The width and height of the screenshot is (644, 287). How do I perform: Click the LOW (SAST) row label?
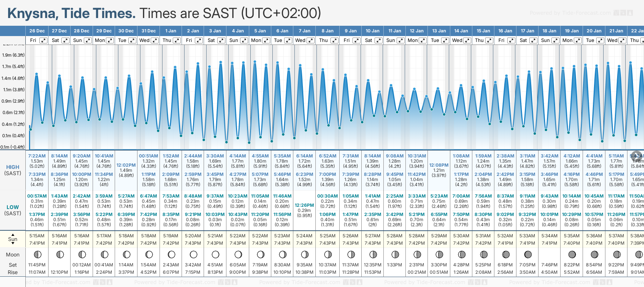[x=13, y=210]
